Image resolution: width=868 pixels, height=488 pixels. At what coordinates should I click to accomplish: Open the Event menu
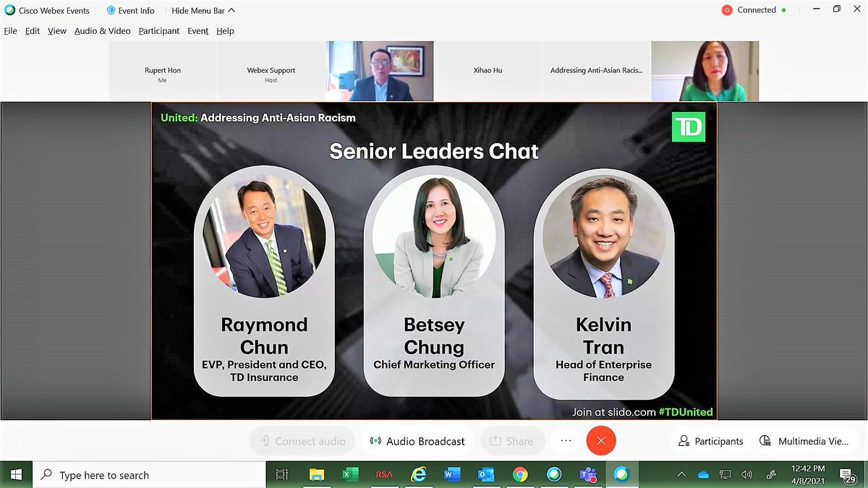pyautogui.click(x=198, y=31)
